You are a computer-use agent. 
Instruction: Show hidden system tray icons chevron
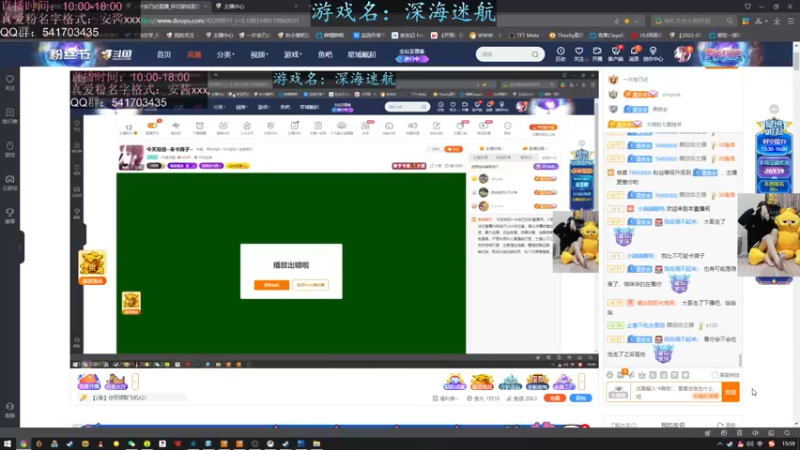point(719,444)
